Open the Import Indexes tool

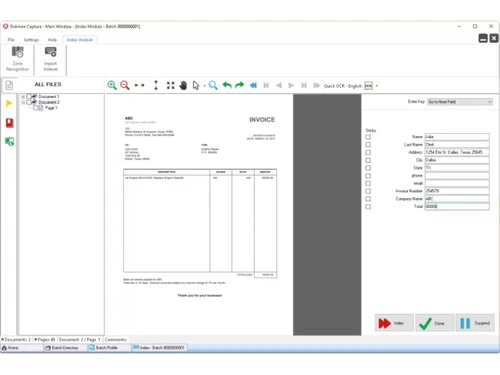(51, 59)
